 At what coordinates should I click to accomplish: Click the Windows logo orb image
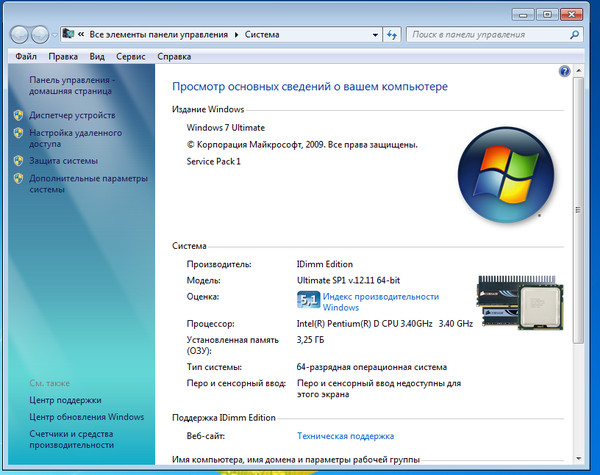point(505,175)
